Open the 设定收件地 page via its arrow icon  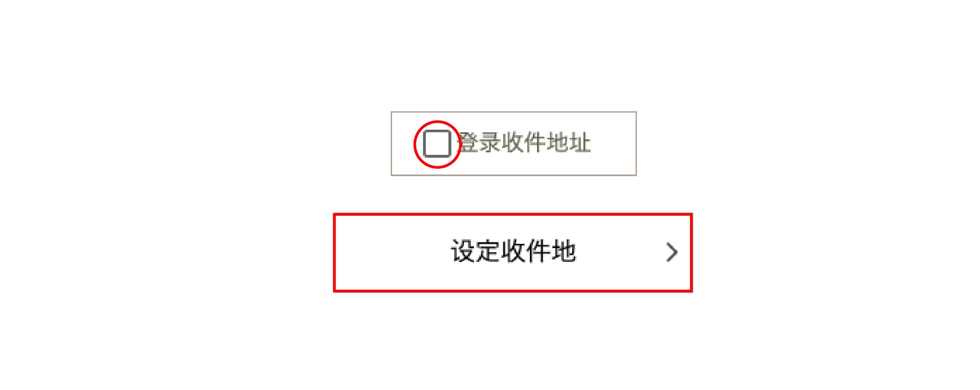[x=672, y=252]
